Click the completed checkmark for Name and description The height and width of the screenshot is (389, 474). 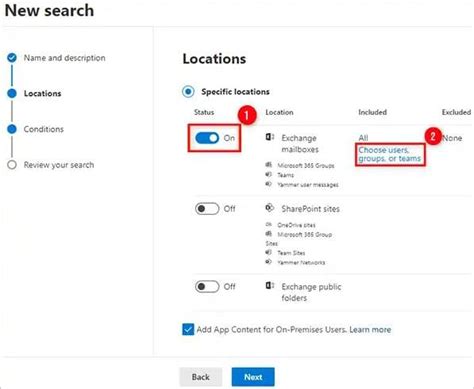[x=12, y=58]
